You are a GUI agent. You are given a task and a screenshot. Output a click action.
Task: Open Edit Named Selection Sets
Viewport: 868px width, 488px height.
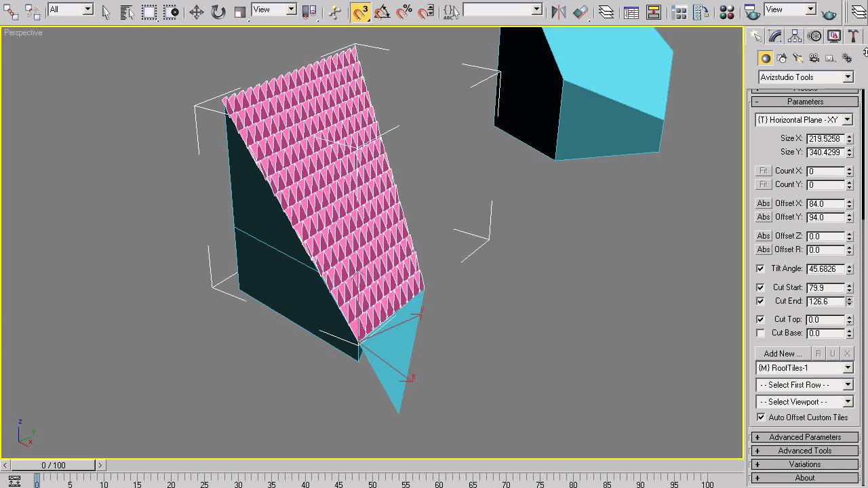coord(451,12)
